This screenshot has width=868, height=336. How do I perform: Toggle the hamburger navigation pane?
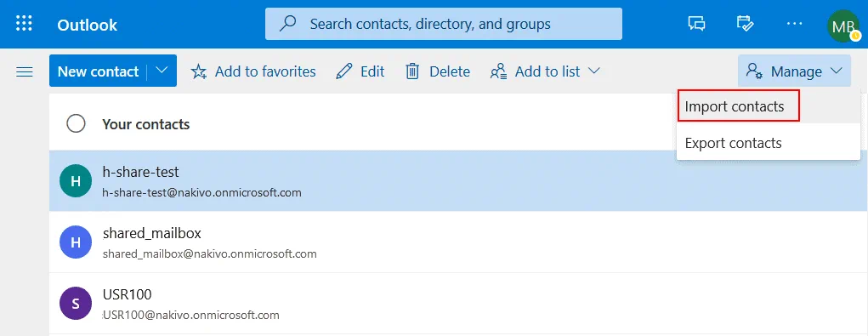[25, 72]
